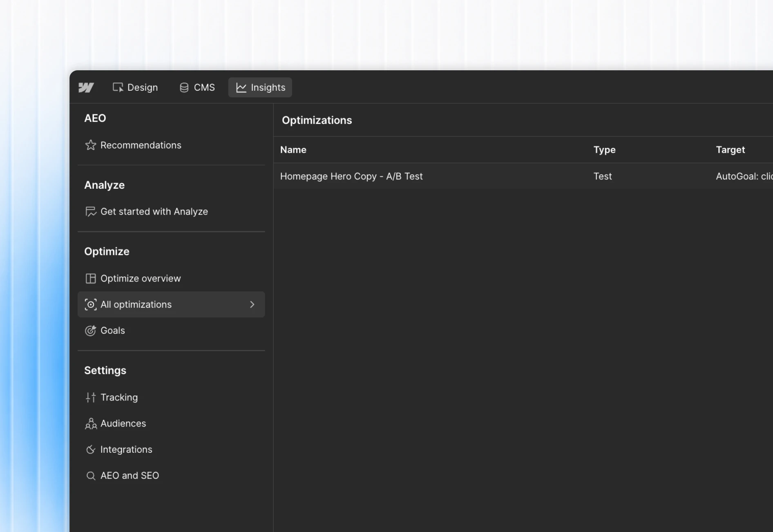Open Goals in the sidebar

pos(171,331)
